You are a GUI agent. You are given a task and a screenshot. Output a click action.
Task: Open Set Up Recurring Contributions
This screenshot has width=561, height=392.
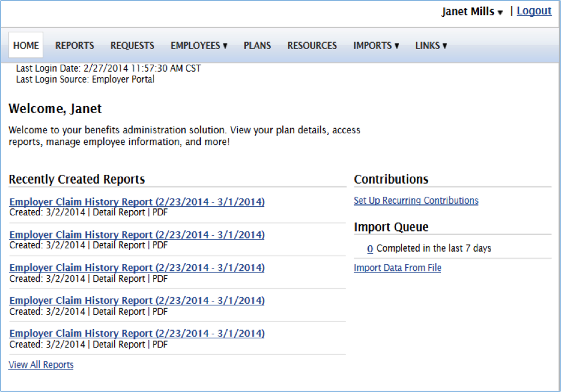click(416, 200)
